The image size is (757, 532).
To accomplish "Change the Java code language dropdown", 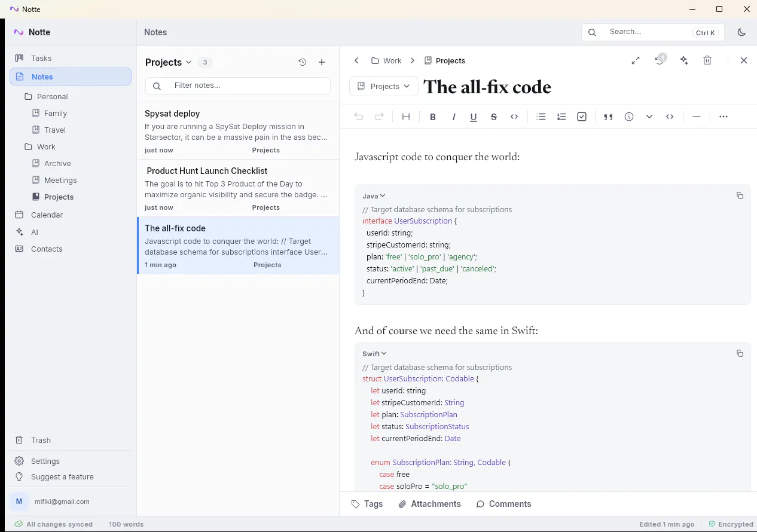I will pos(374,196).
